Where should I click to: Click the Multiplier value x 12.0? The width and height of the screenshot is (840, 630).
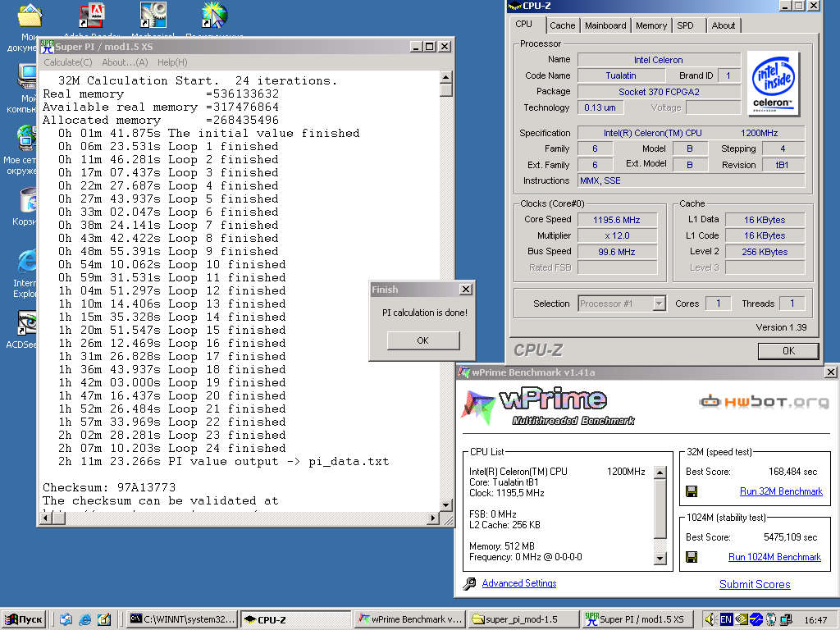tap(617, 235)
